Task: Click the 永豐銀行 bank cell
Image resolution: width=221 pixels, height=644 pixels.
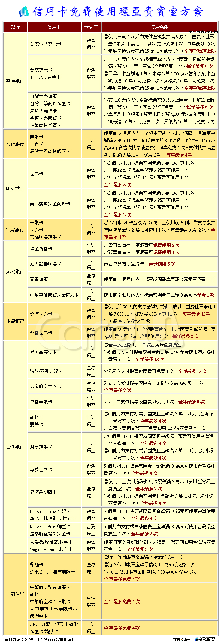Action: [15, 321]
